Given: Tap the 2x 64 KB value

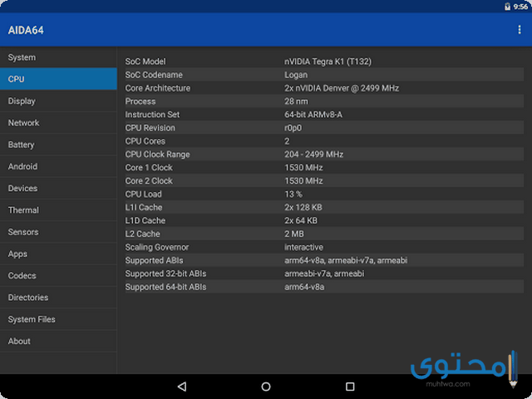Looking at the screenshot, I should pos(301,220).
